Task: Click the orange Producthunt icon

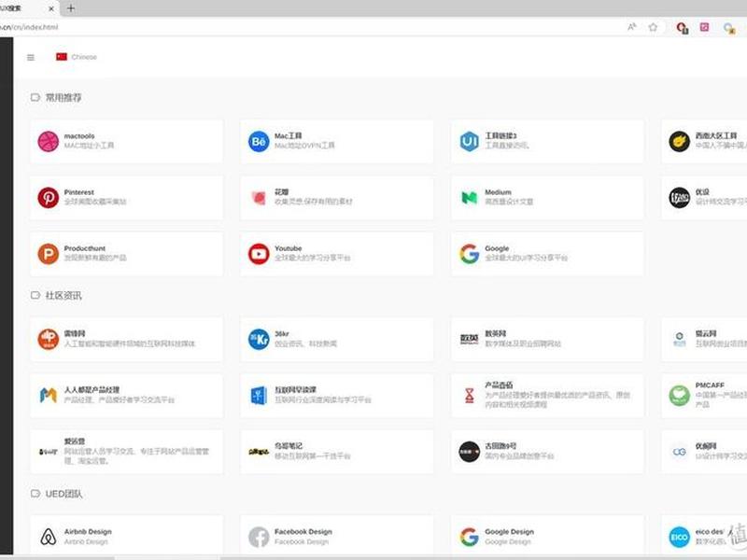Action: coord(49,254)
